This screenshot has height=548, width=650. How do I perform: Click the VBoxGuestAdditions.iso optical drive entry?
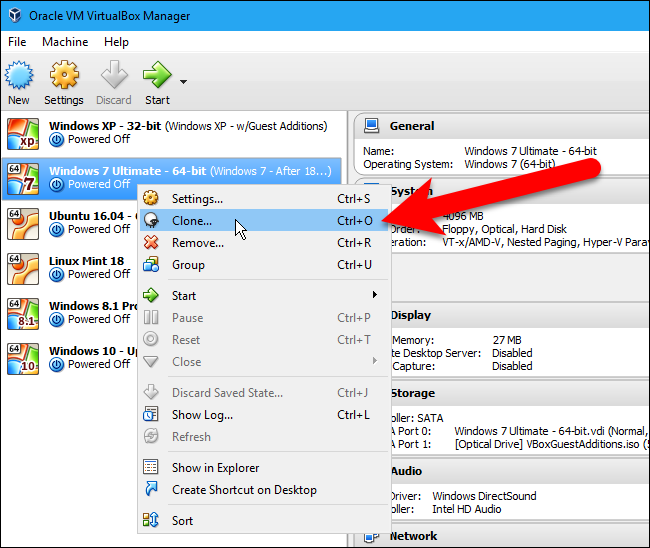[551, 444]
